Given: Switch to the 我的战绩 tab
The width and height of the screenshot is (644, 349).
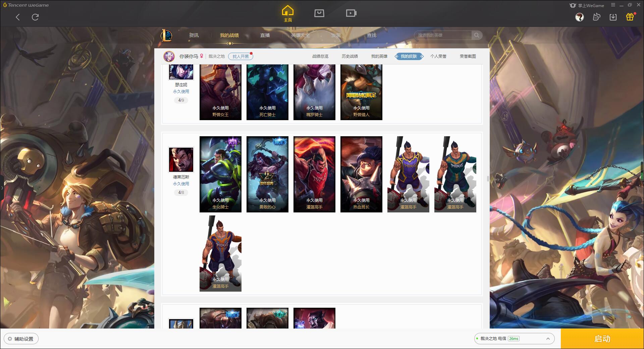Looking at the screenshot, I should [x=229, y=35].
